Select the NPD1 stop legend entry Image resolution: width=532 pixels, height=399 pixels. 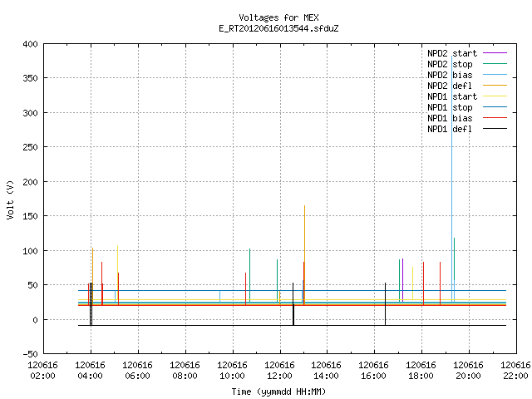click(450, 107)
